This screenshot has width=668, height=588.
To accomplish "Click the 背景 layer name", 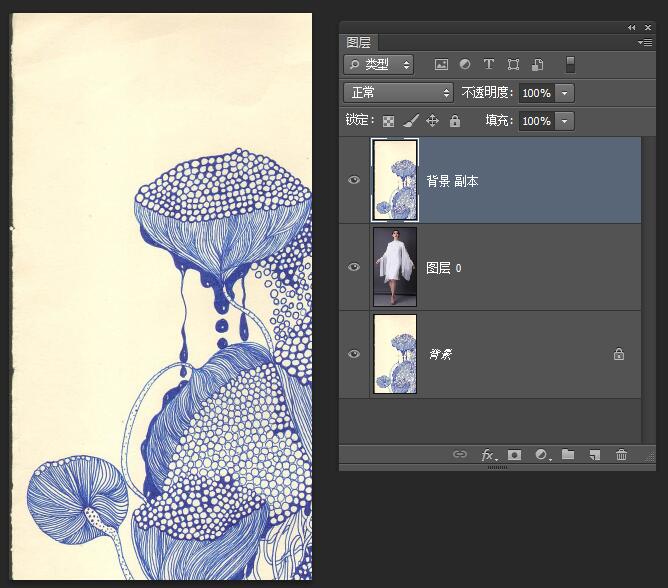I will [441, 354].
